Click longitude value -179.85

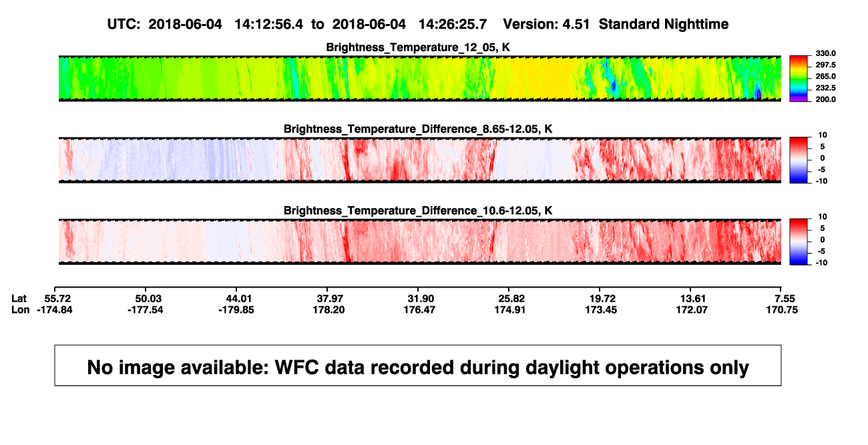coord(237,310)
